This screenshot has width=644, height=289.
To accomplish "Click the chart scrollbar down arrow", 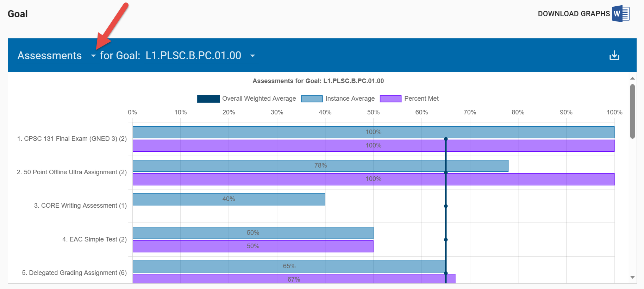I will tap(632, 277).
